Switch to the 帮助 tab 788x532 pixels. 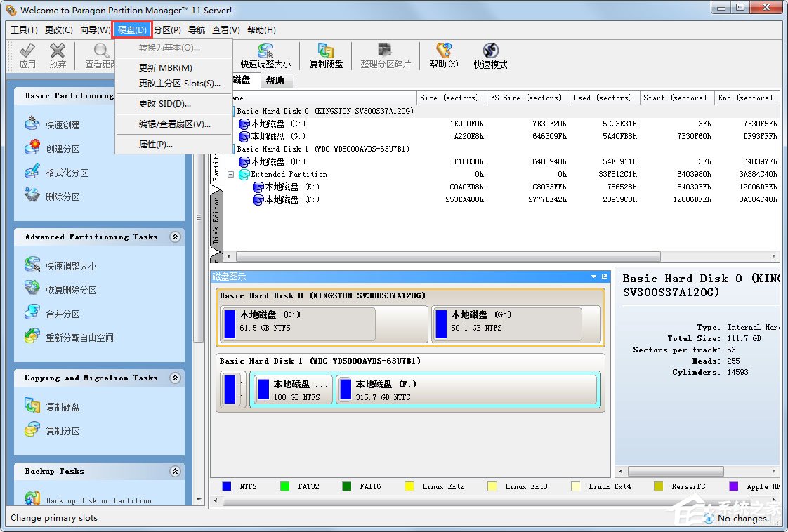pos(275,81)
